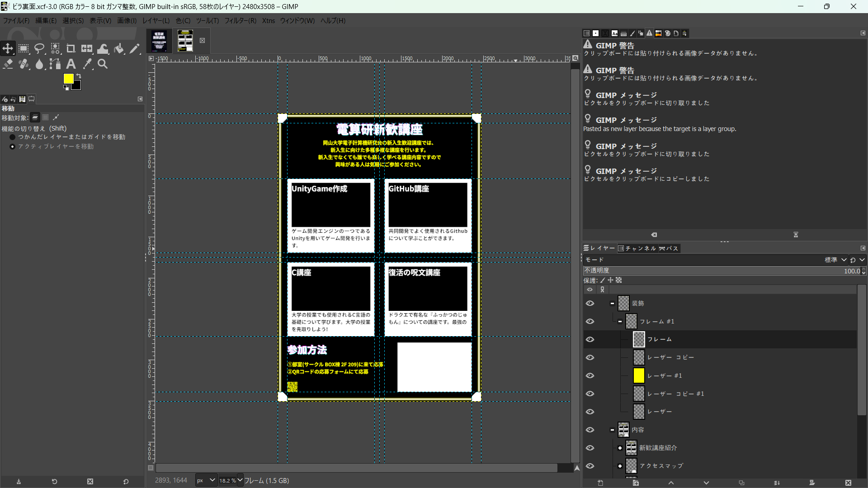Open the px unit dropdown in status bar
The width and height of the screenshot is (868, 488).
coord(206,480)
